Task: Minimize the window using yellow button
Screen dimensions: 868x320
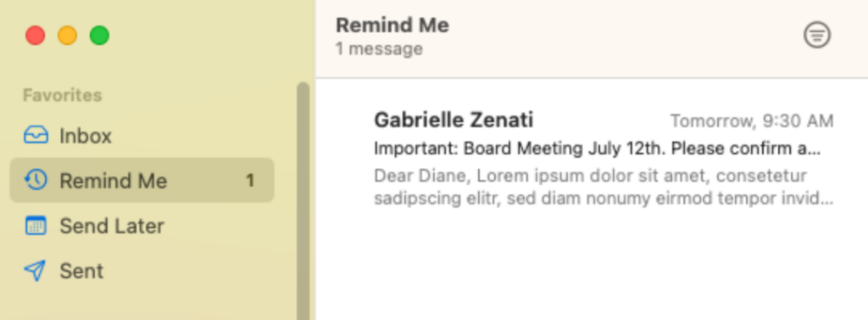Action: 68,36
